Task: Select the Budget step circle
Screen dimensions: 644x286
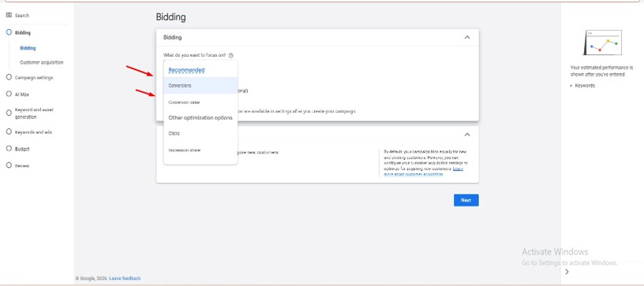Action: click(x=9, y=149)
